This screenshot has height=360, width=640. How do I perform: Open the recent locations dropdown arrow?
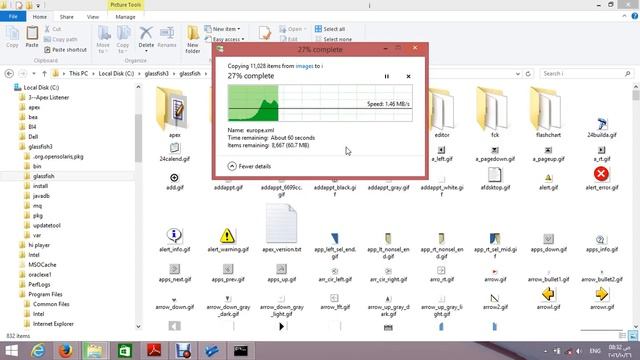(34, 73)
